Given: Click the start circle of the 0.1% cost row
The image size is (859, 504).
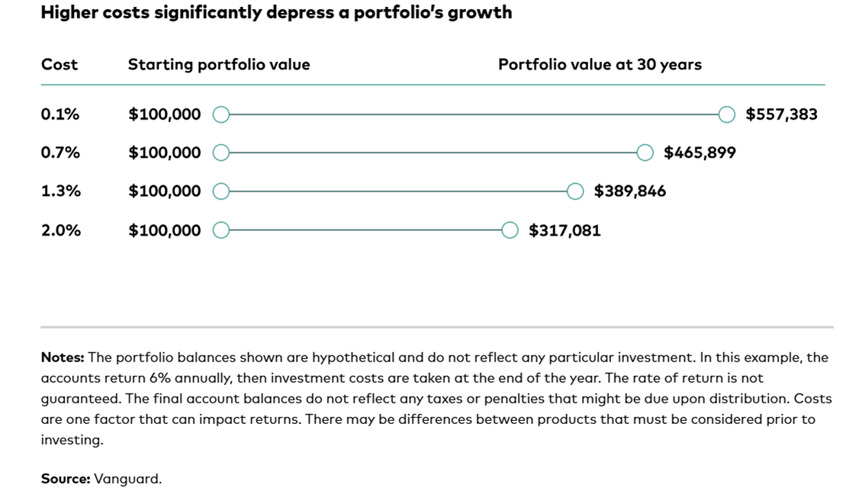Looking at the screenshot, I should (220, 114).
